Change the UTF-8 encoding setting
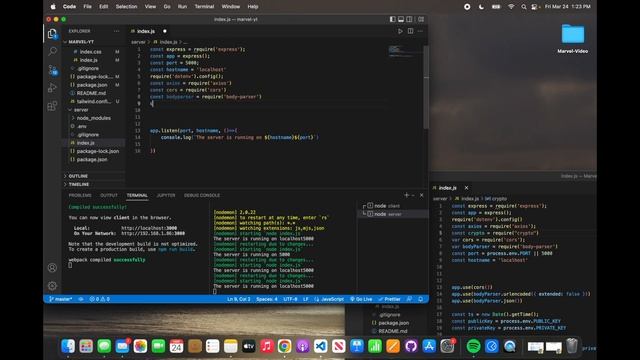Image resolution: width=640 pixels, height=360 pixels. click(290, 299)
